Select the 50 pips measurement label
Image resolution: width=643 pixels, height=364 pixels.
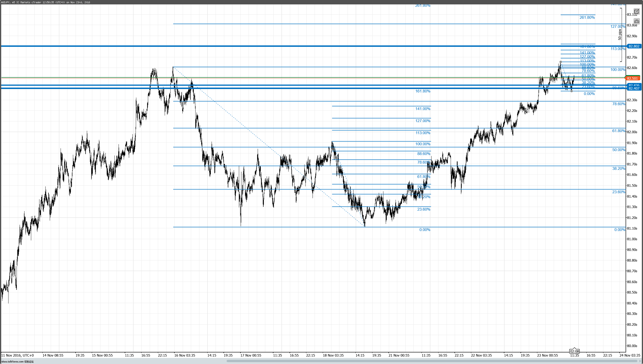620,35
